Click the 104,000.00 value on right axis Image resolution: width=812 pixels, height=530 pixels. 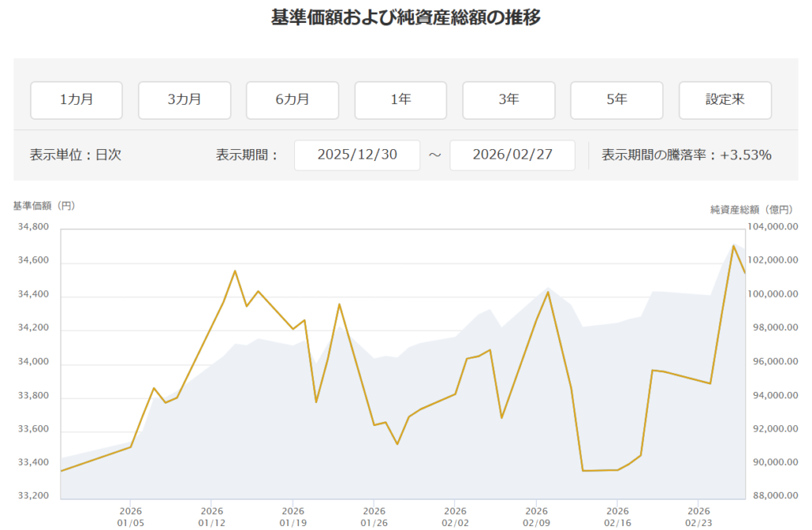(778, 228)
